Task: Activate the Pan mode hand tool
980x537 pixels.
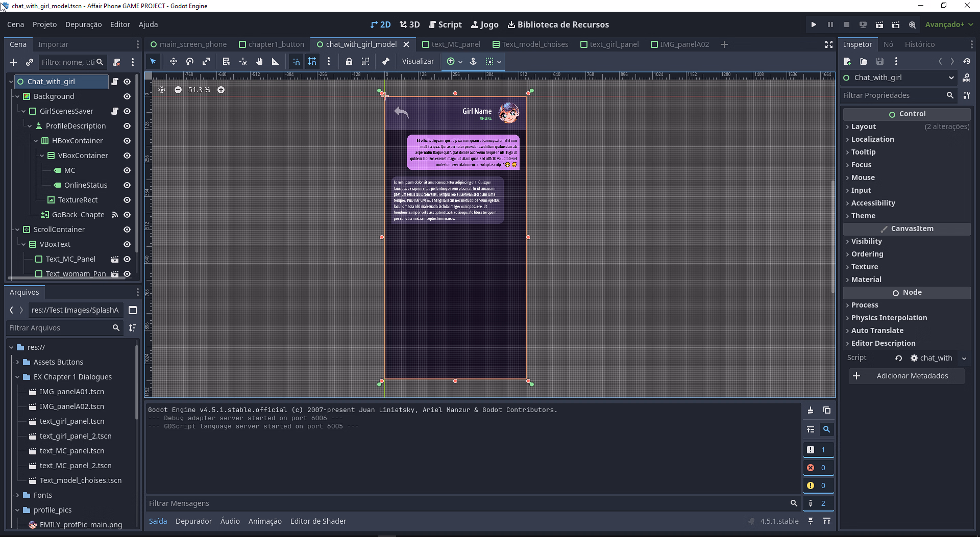Action: pyautogui.click(x=259, y=61)
